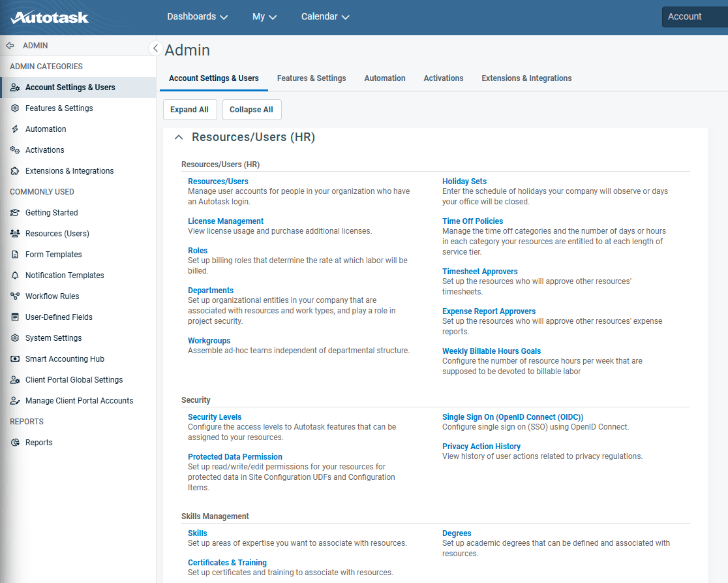
Task: Click the Features & Settings gear icon
Action: 15,108
